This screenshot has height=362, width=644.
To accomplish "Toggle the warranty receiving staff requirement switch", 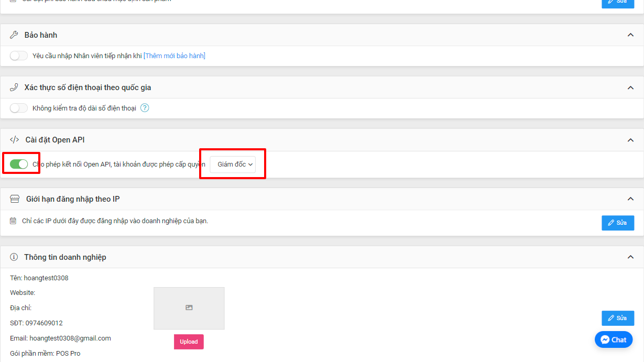I will click(19, 56).
